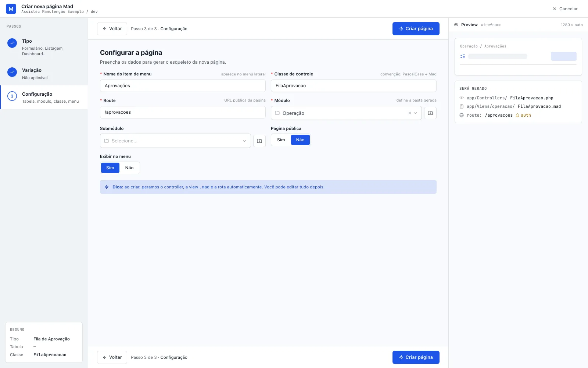
Task: Click the eye icon next to Preview
Action: [456, 25]
